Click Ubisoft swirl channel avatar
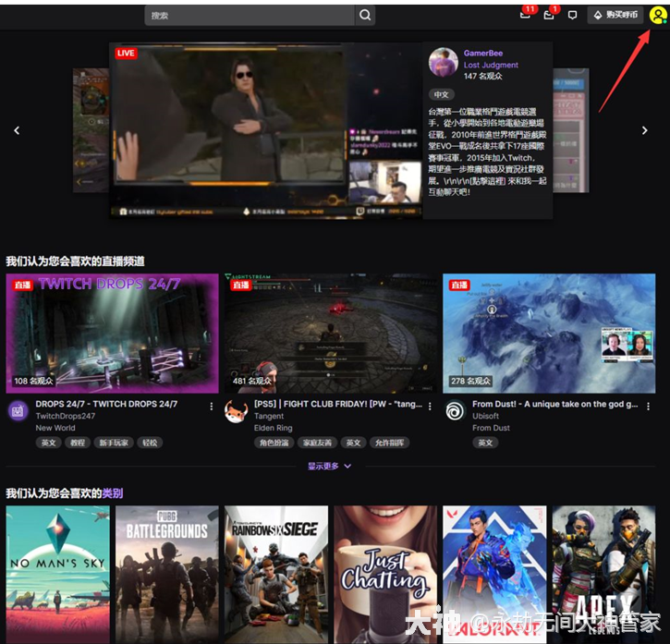Image resolution: width=670 pixels, height=644 pixels. (455, 411)
